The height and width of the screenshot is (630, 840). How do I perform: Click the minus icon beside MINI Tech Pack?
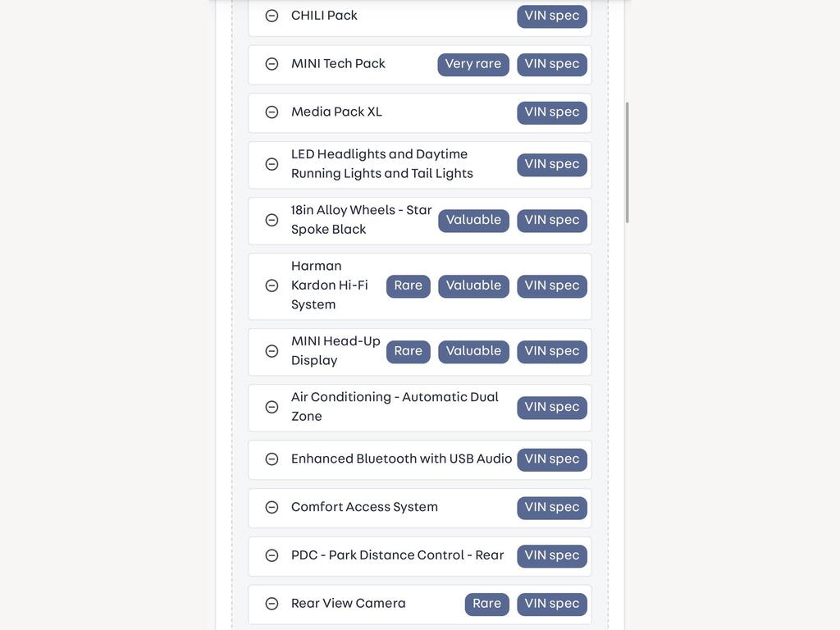pos(272,64)
